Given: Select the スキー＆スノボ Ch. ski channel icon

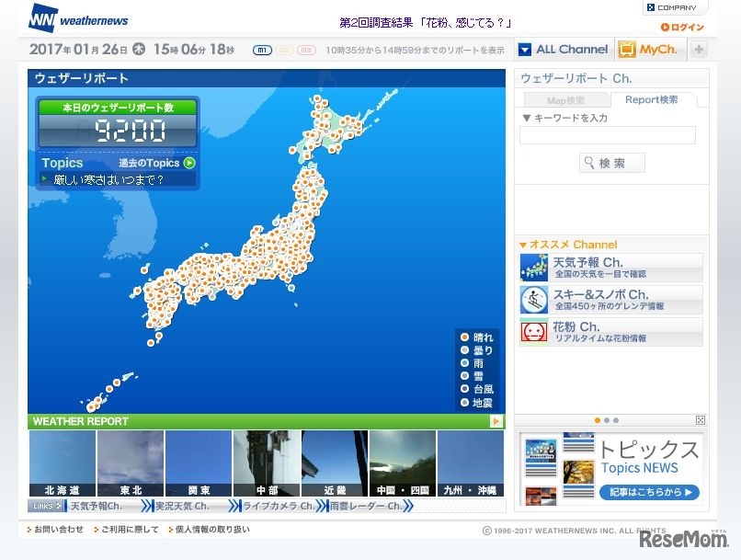Looking at the screenshot, I should [535, 300].
